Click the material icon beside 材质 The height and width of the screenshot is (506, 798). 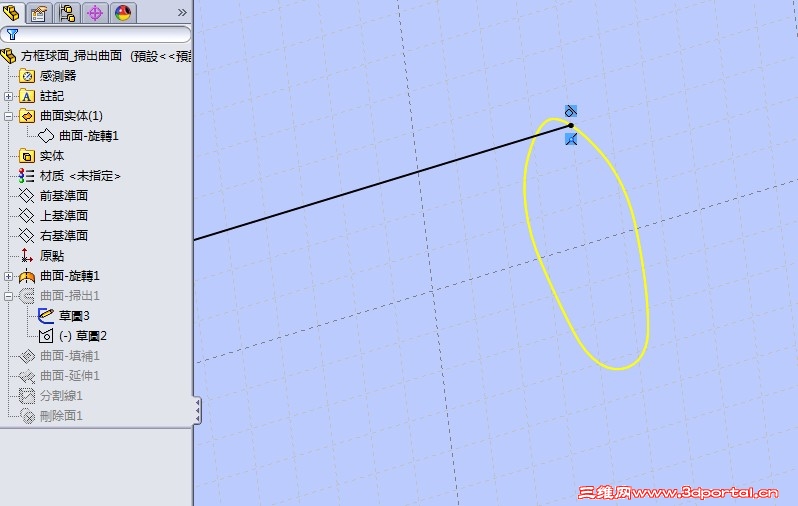[26, 176]
